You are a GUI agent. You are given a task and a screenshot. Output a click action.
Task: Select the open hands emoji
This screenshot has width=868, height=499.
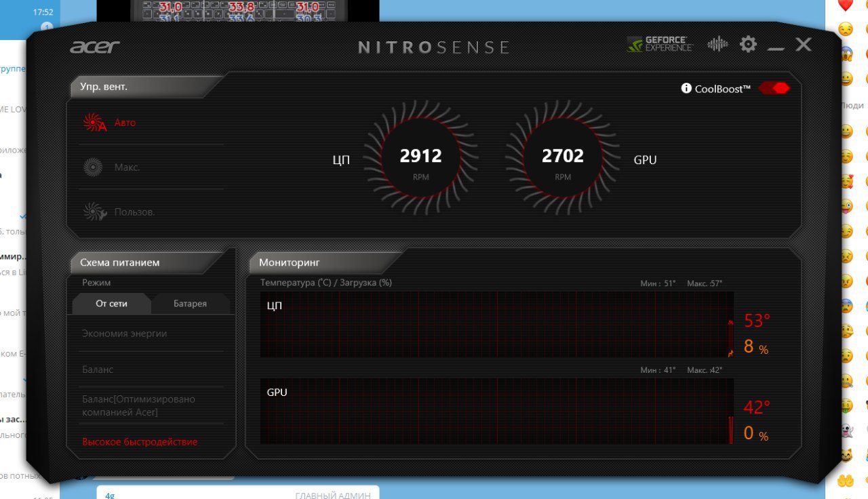[846, 480]
